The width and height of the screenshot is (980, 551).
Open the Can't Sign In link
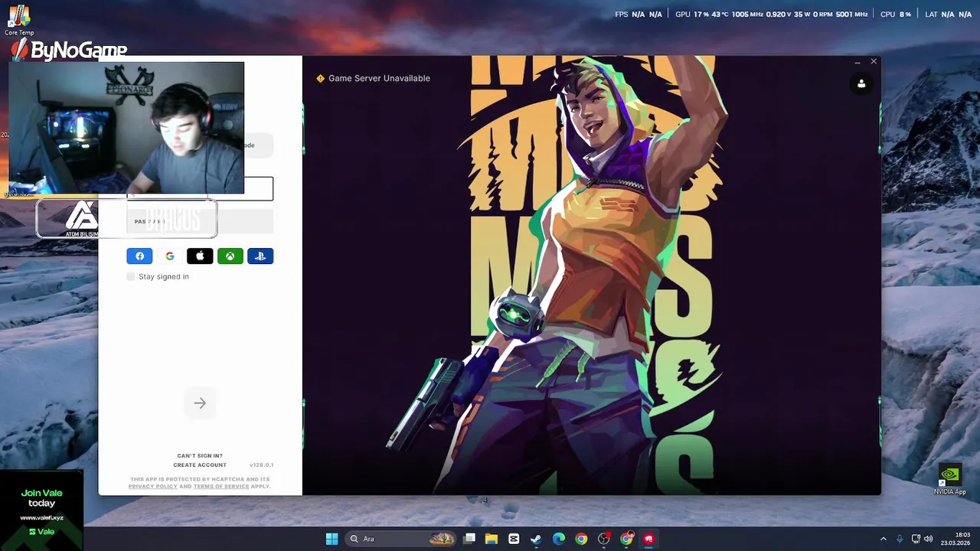pyautogui.click(x=200, y=455)
